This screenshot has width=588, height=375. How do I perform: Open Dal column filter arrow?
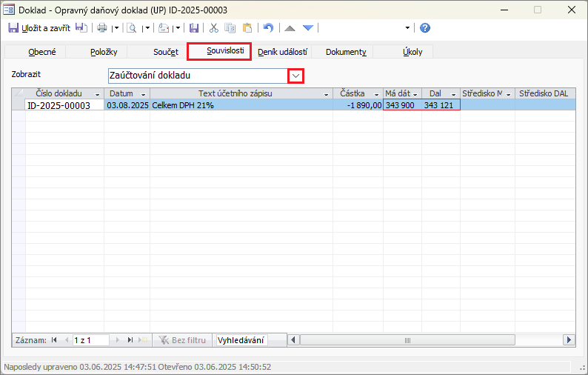click(453, 94)
